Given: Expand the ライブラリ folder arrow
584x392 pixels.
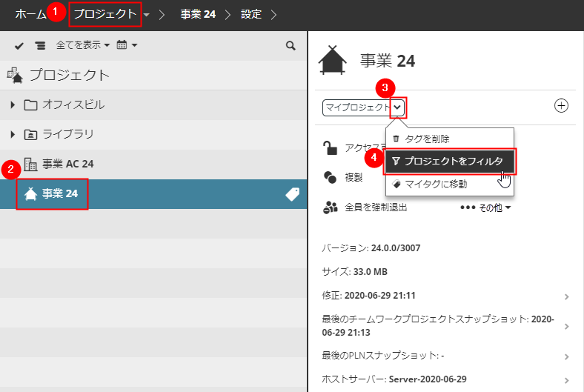Looking at the screenshot, I should coord(13,134).
